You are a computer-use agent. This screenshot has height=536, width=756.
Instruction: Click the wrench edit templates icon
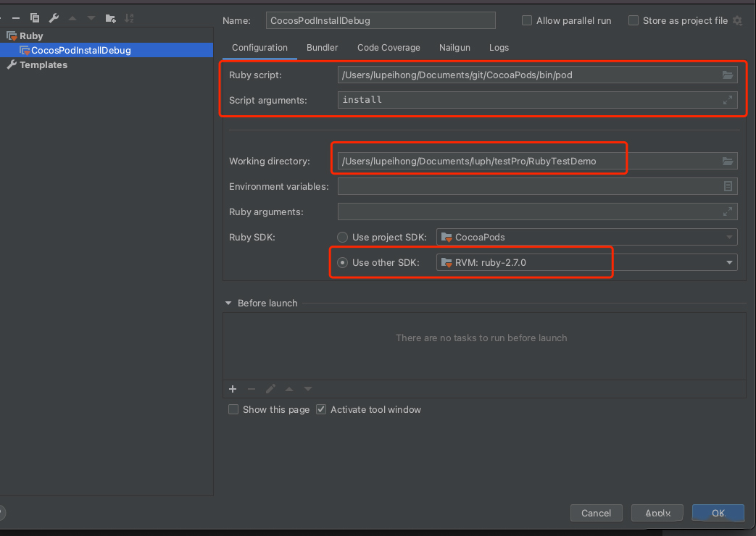pos(54,18)
